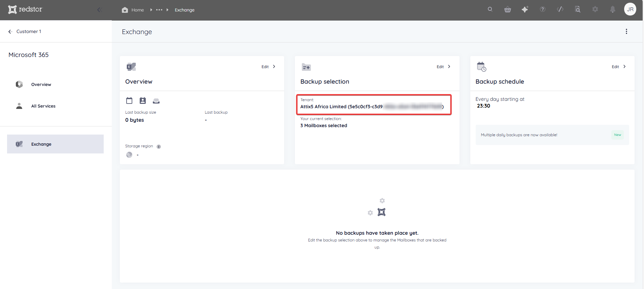The image size is (644, 289).
Task: Select All Services in the sidebar
Action: tap(43, 106)
